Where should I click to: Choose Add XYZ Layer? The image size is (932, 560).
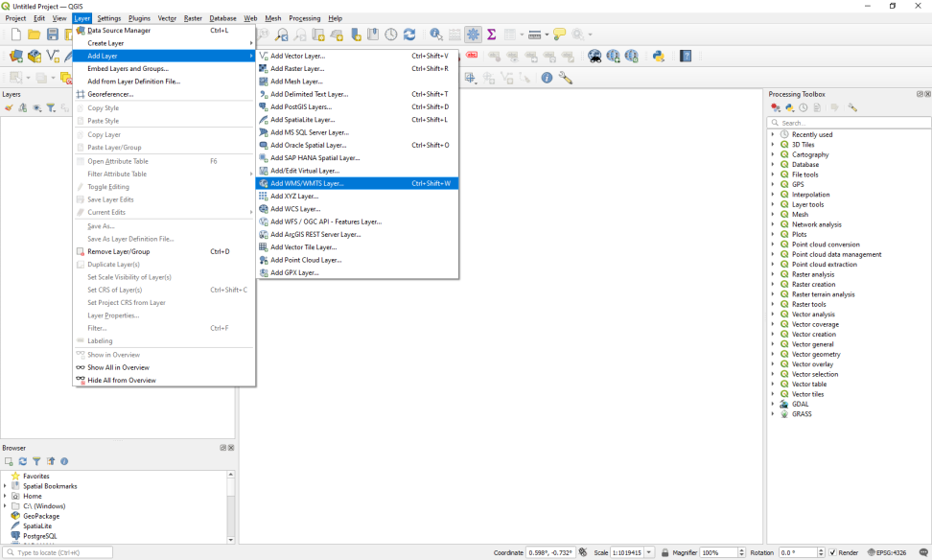(358, 197)
